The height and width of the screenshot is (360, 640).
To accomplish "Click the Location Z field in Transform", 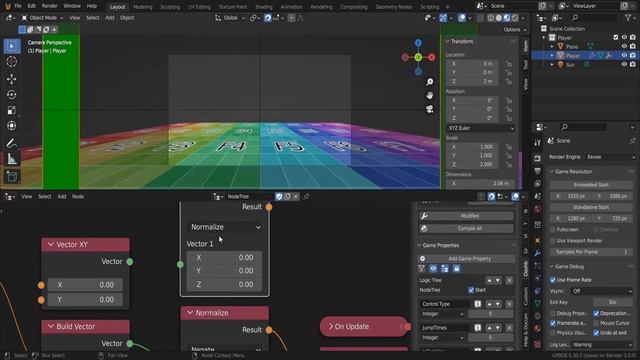I will (472, 82).
